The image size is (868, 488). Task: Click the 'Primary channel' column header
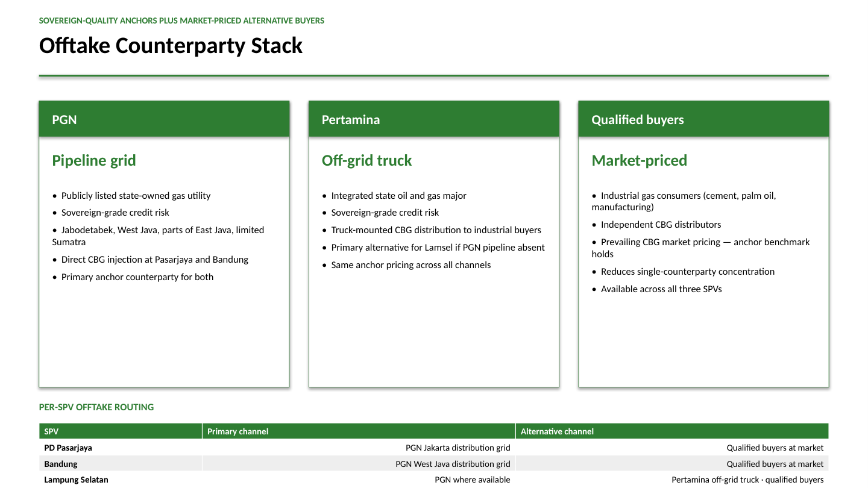(x=359, y=431)
